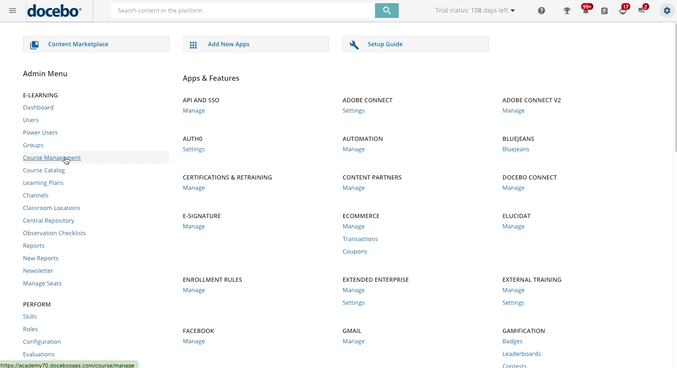Manage Elucidat app
This screenshot has width=677, height=368.
click(513, 226)
